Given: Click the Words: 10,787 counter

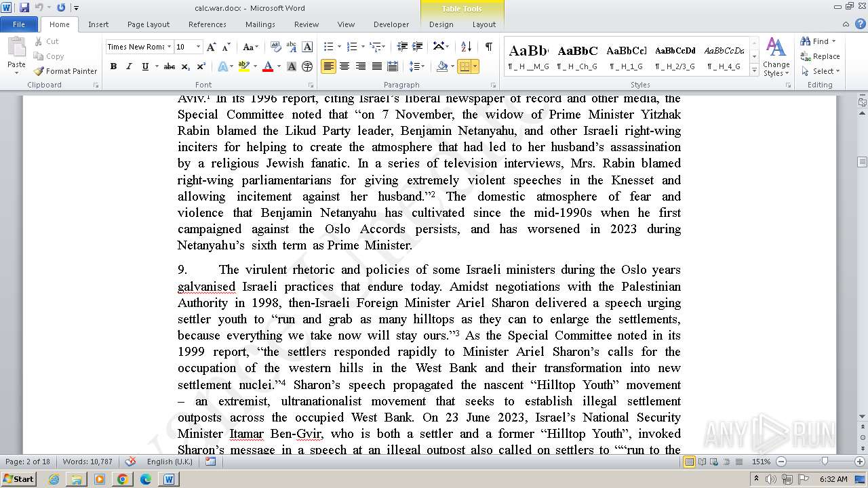Looking at the screenshot, I should click(87, 462).
